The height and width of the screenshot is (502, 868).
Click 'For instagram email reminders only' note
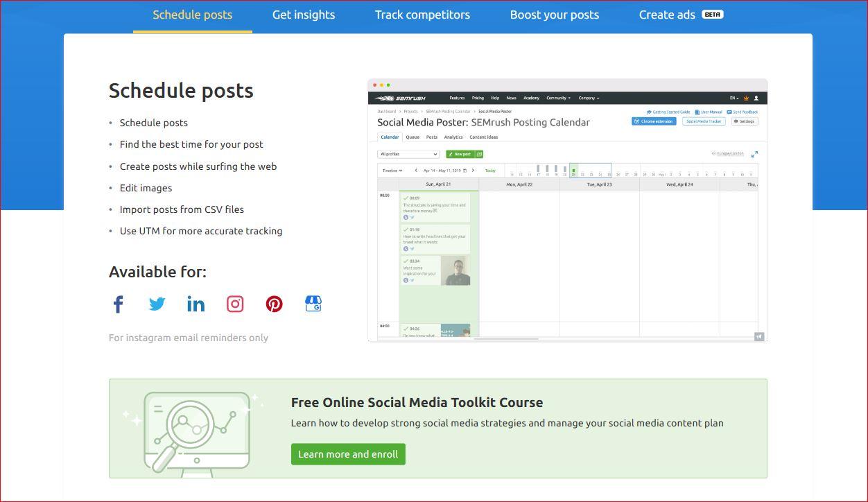tap(189, 338)
